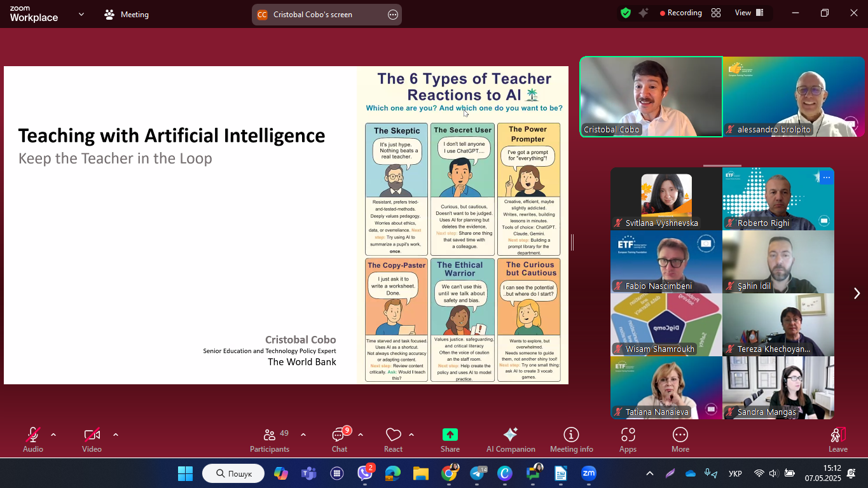
Task: Open the Participants panel
Action: 270,439
